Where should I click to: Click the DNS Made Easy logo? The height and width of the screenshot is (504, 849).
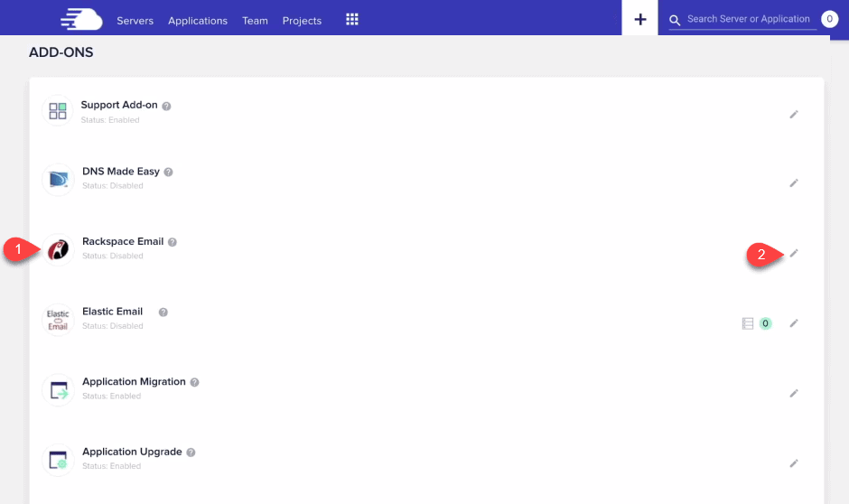58,179
